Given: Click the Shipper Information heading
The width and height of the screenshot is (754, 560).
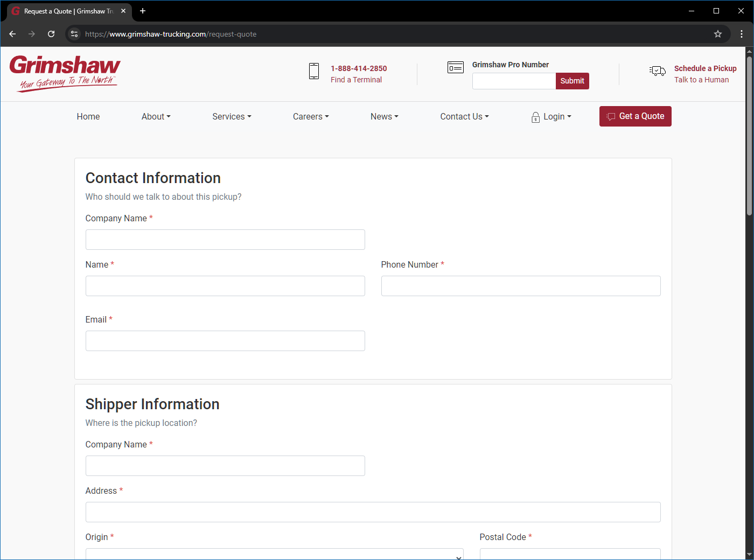Looking at the screenshot, I should [x=152, y=404].
